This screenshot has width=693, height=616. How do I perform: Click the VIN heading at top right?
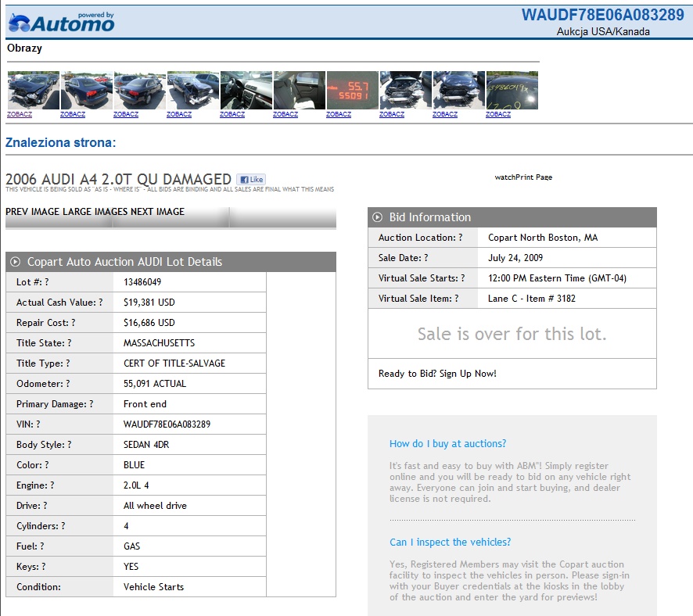tap(603, 15)
